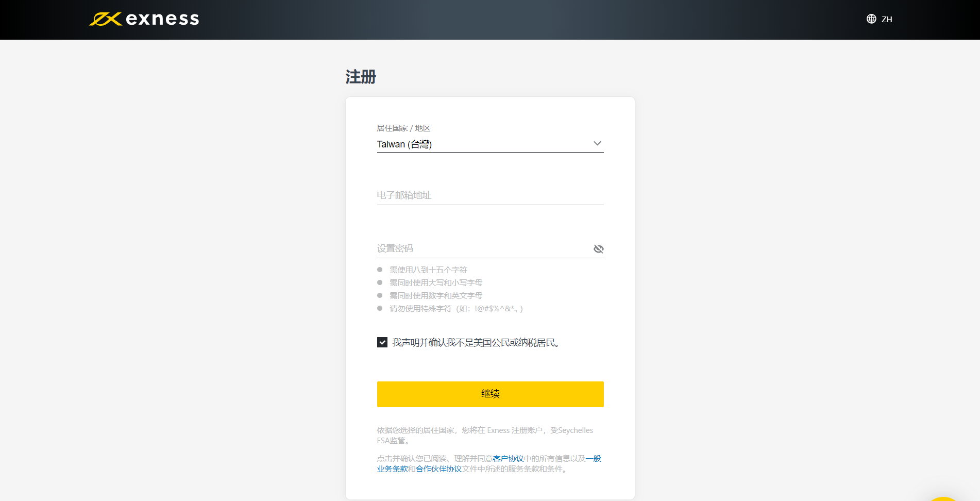Open the 一般业务条款 general terms link
Viewport: 980px width, 501px height.
tap(594, 459)
